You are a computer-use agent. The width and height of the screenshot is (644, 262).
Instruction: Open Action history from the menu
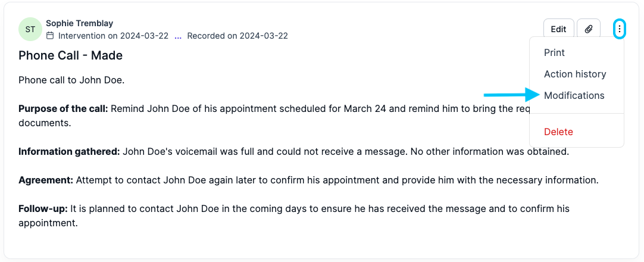575,74
